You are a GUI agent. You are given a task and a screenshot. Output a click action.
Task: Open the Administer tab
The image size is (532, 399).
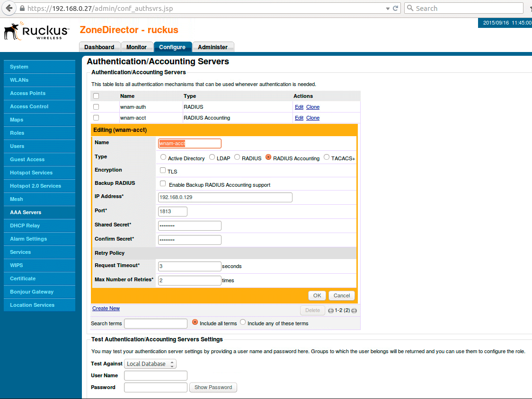click(x=213, y=47)
